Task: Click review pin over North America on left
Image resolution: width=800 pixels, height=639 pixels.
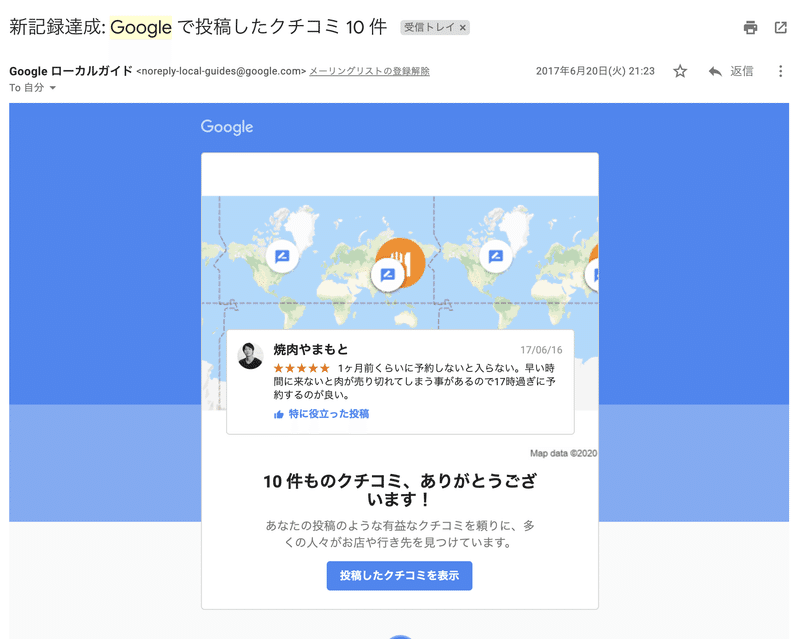Action: click(282, 256)
